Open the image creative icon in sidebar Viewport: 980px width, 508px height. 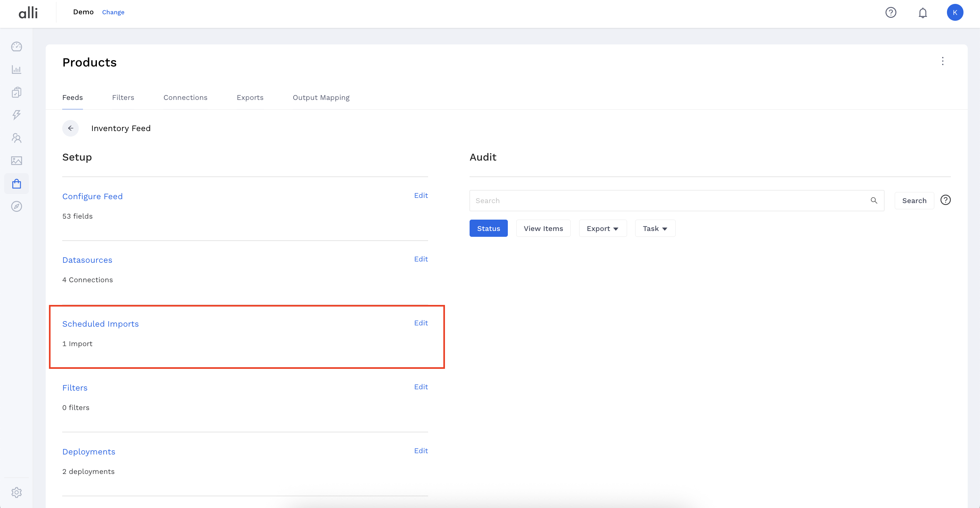click(16, 161)
